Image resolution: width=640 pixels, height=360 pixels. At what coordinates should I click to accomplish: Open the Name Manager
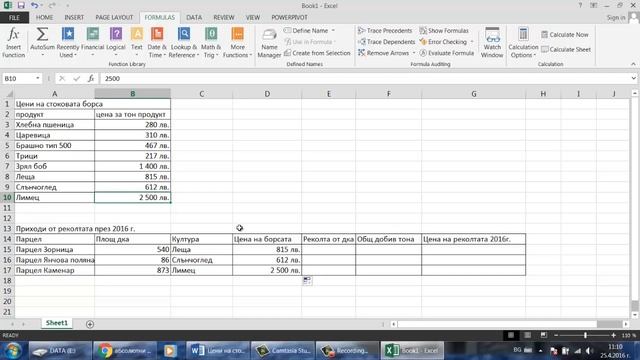point(269,42)
